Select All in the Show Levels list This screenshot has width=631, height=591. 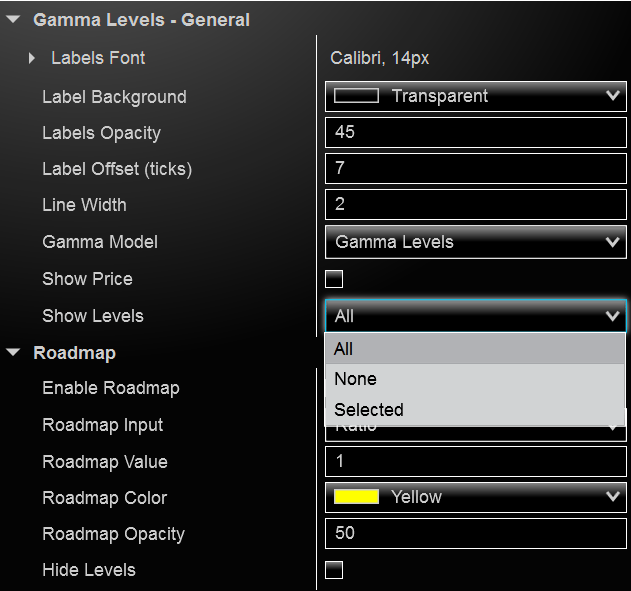pyautogui.click(x=475, y=349)
